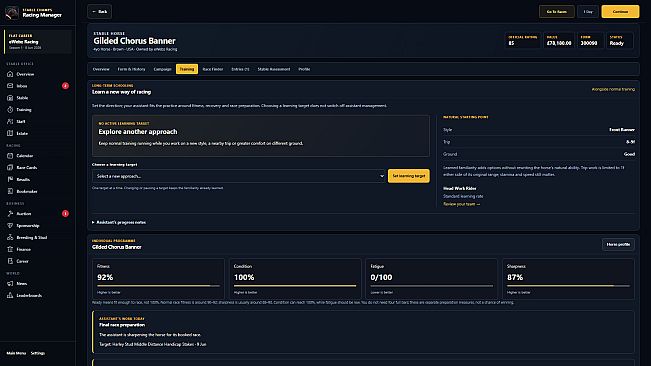Image resolution: width=651 pixels, height=366 pixels.
Task: Click the Ground 'Good' row
Action: click(x=538, y=154)
